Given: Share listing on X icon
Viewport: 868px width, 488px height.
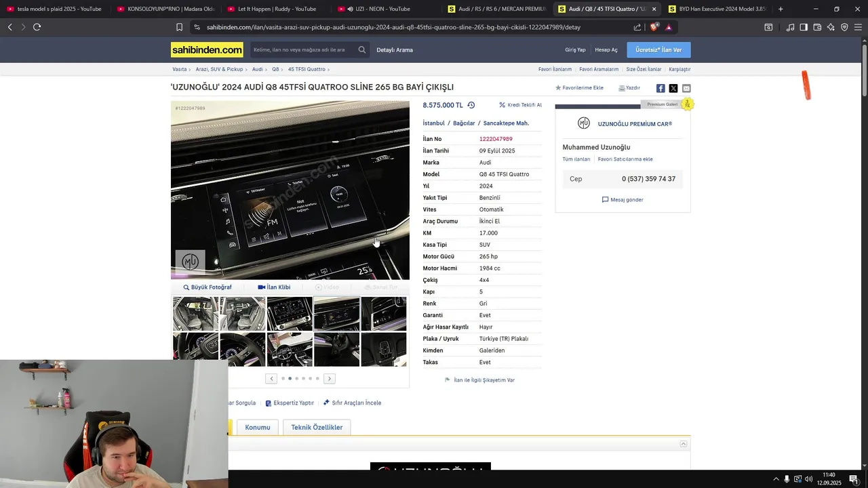Looking at the screenshot, I should pyautogui.click(x=673, y=88).
